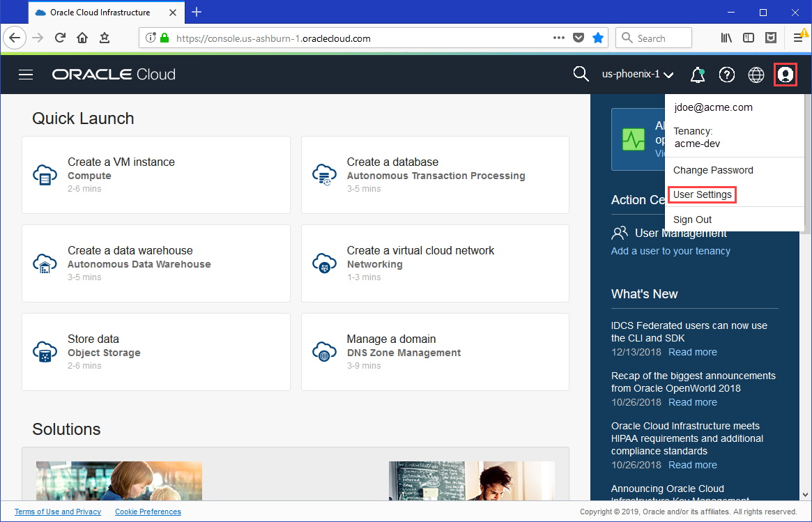Open Create a virtual cloud network card

click(435, 263)
